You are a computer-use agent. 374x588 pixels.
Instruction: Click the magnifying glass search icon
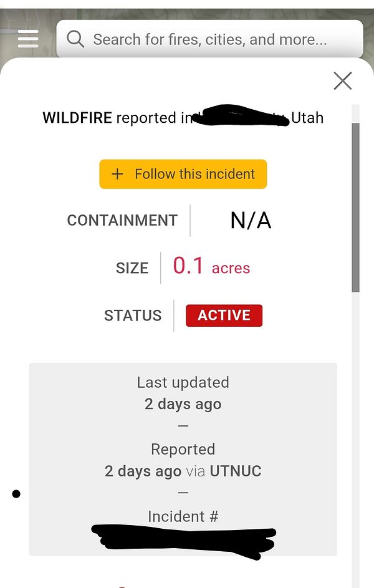pyautogui.click(x=75, y=39)
